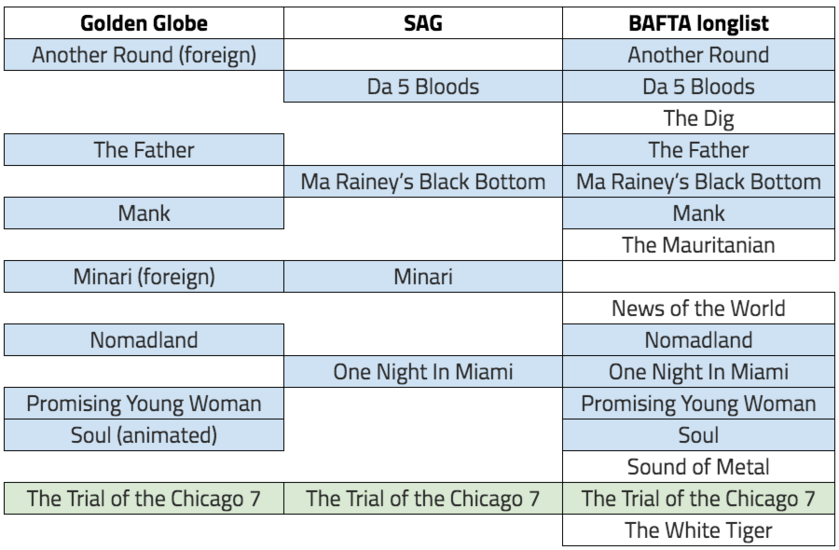Click The White Tiger cell
The width and height of the screenshot is (839, 550).
(x=699, y=530)
